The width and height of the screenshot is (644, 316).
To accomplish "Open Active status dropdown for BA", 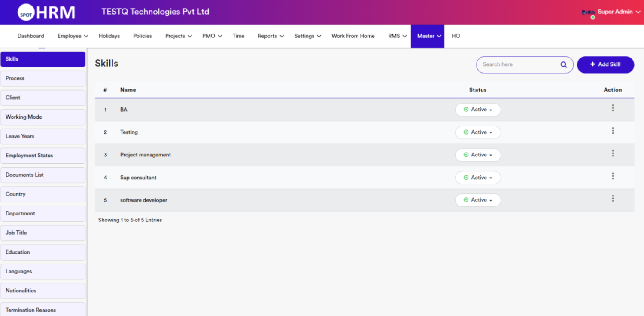I will click(x=478, y=110).
